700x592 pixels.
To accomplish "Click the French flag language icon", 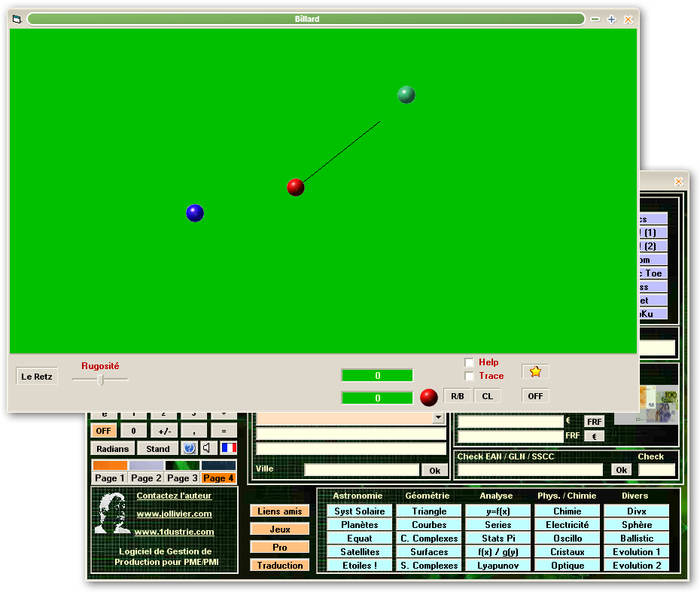I will tap(229, 448).
